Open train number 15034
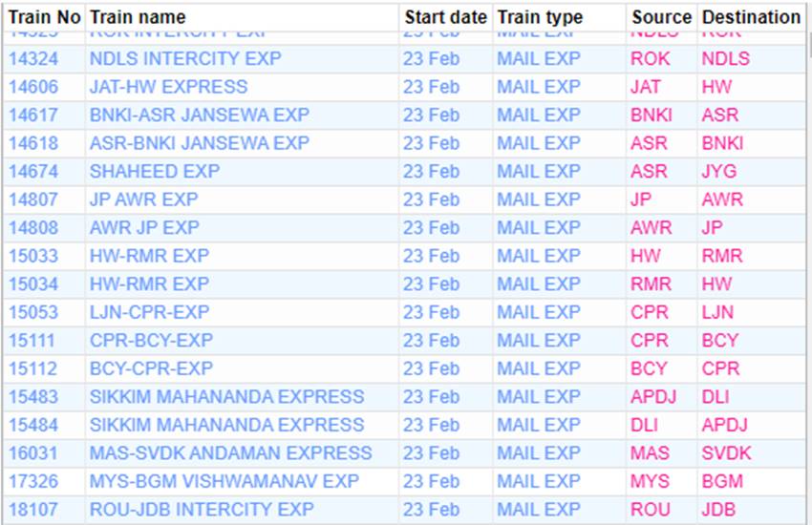Screen dimensions: 812x525 click(33, 283)
